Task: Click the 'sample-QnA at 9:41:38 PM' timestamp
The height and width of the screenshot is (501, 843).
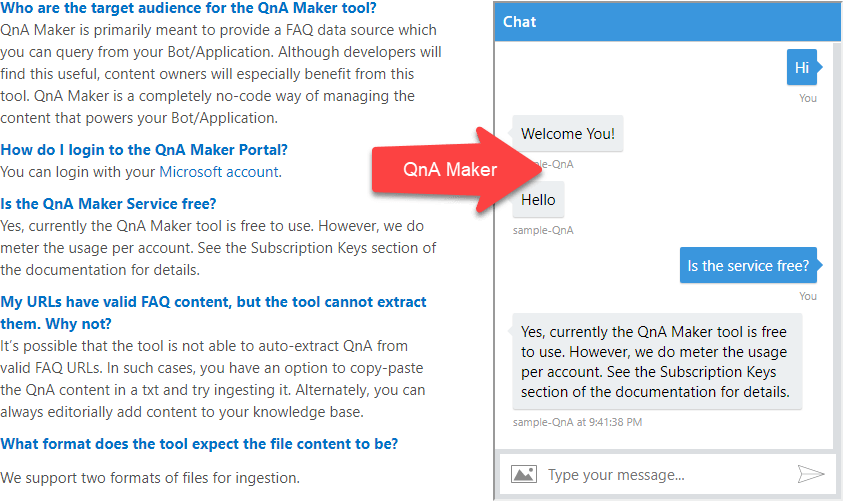Action: pos(577,422)
